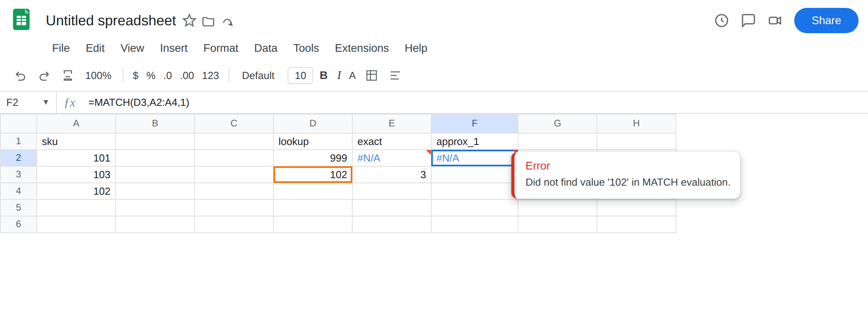Increase decimal places

point(187,75)
